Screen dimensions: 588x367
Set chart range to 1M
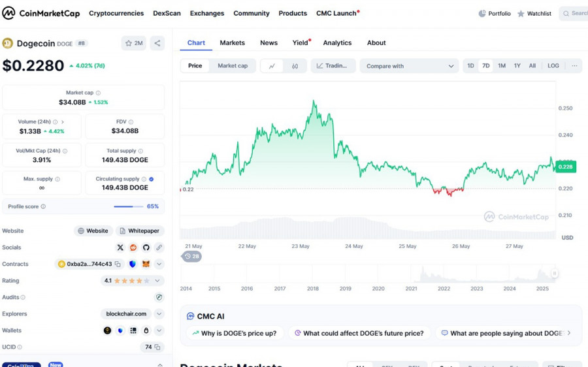(x=502, y=66)
